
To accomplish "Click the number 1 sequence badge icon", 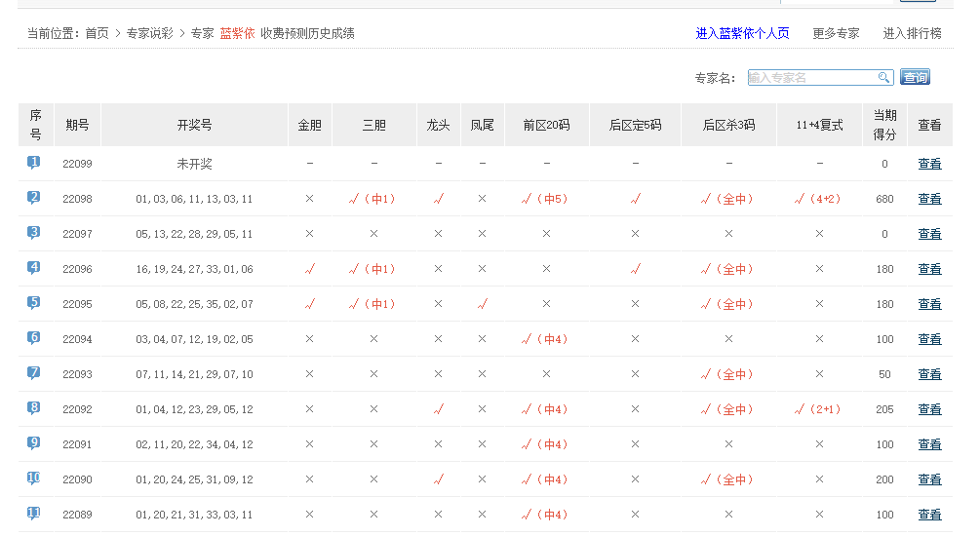I will (x=34, y=163).
